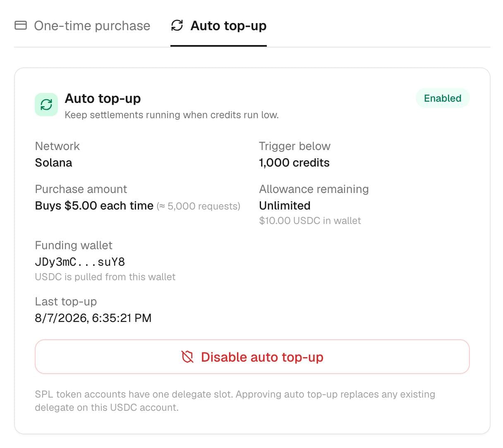503x448 pixels.
Task: Click the 1,000 credits trigger value
Action: (294, 163)
